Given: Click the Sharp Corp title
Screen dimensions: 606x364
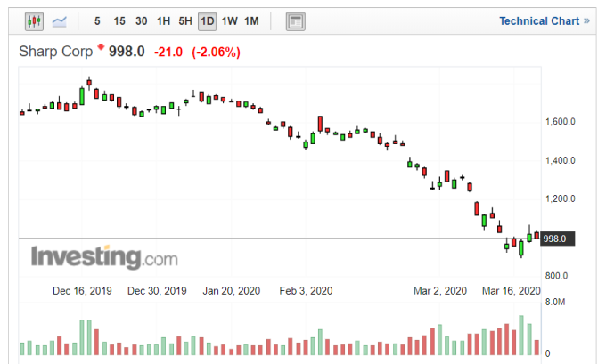Looking at the screenshot, I should point(55,52).
